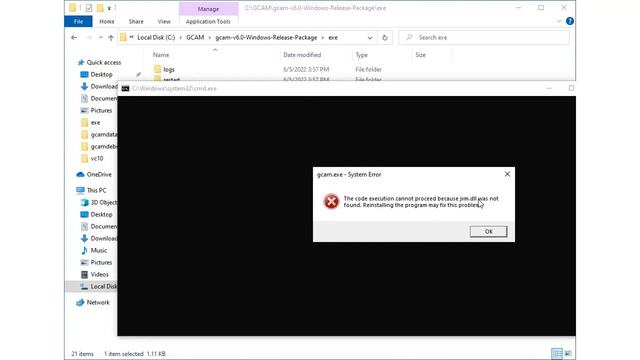Select Local Disk in navigation pane
640x360 pixels.
(99, 287)
